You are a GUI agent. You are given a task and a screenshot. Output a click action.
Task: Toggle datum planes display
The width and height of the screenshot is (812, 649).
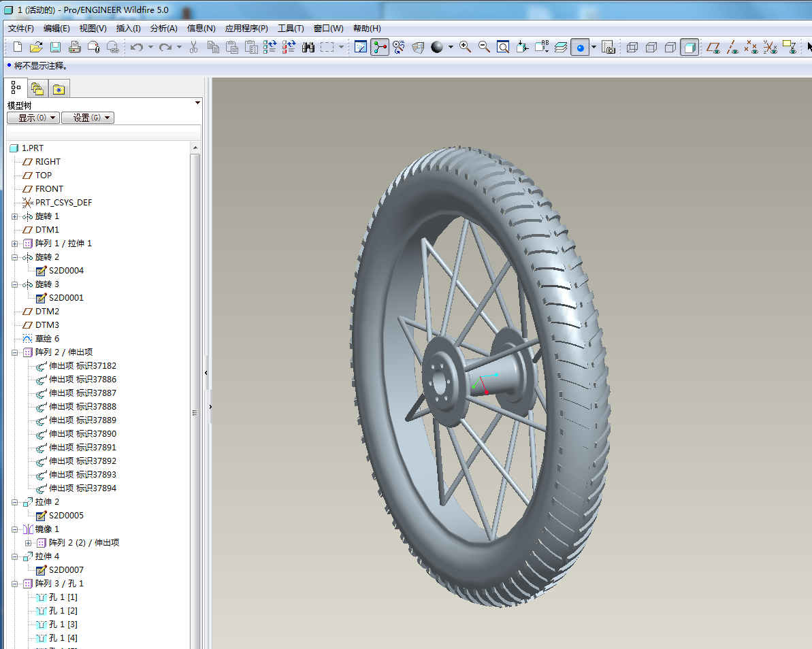click(713, 47)
